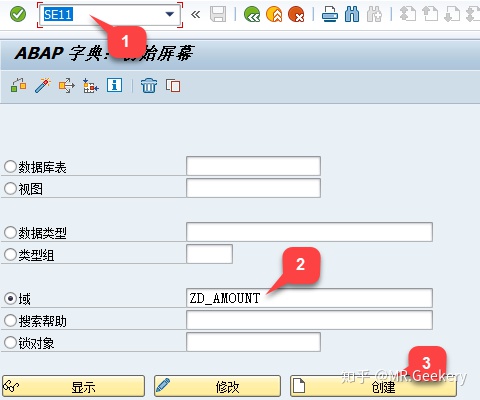Image resolution: width=480 pixels, height=400 pixels.
Task: Click the Display Object List icon
Action: (91, 86)
